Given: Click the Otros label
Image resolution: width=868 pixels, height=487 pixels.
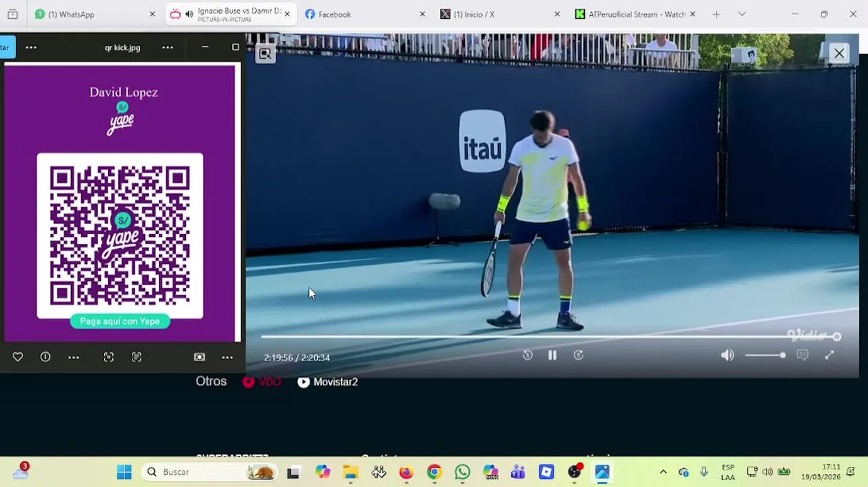Looking at the screenshot, I should (x=211, y=381).
